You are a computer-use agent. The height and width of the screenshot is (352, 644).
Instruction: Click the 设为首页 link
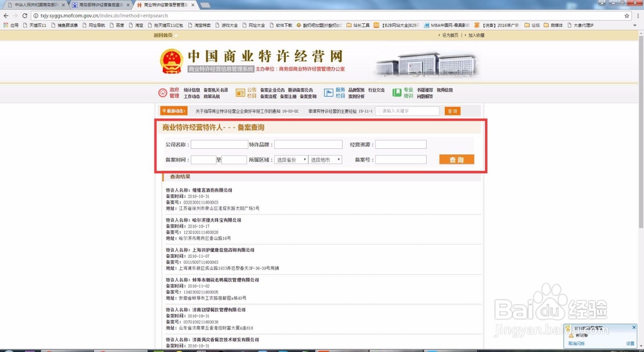click(450, 35)
